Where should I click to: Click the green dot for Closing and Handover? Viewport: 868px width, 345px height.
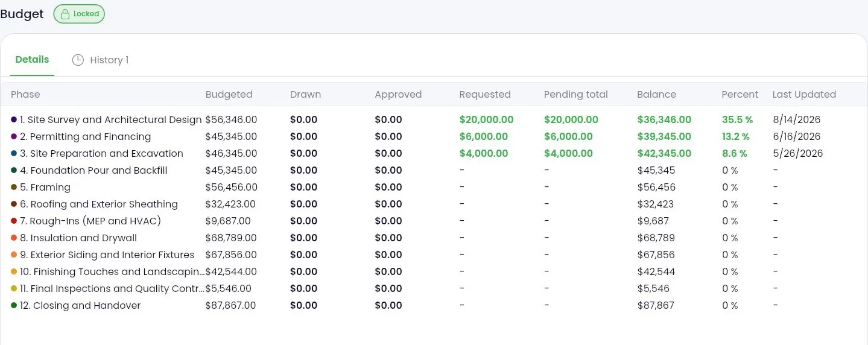pyautogui.click(x=14, y=305)
